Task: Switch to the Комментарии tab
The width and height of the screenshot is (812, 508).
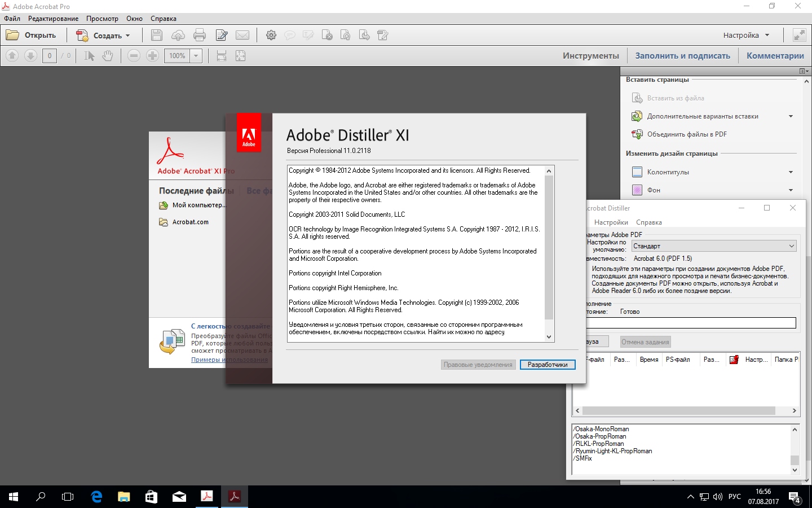Action: pos(775,55)
